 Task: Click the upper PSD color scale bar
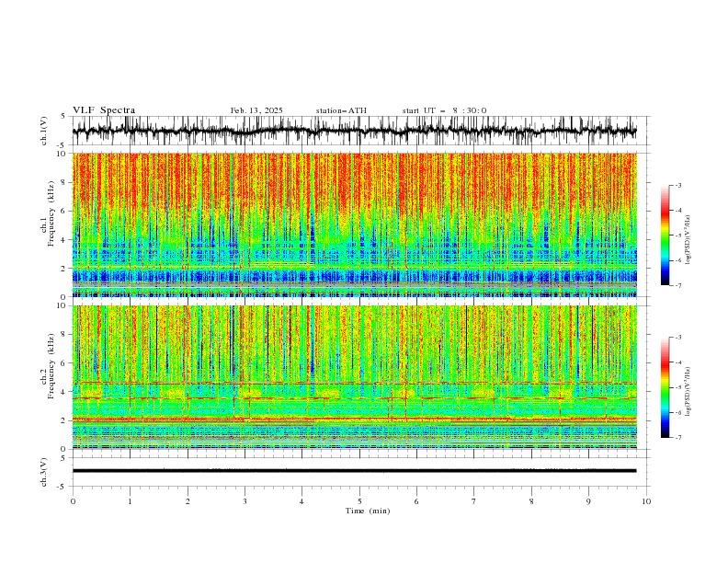(x=665, y=236)
